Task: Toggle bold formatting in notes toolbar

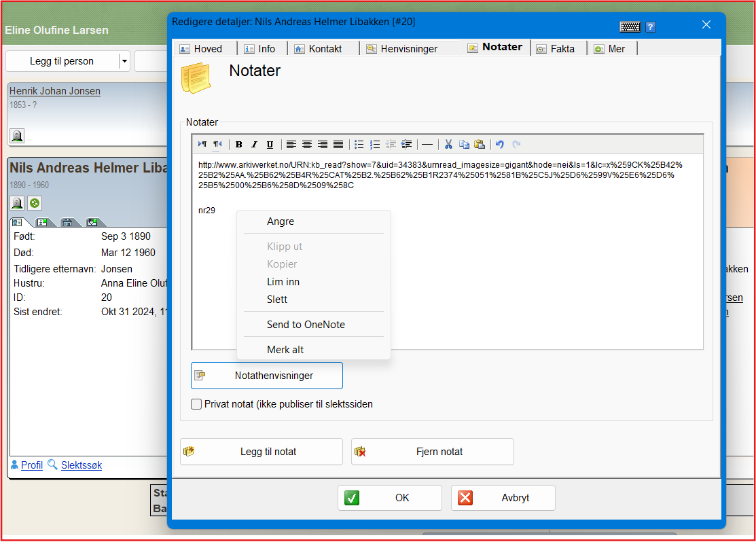Action: coord(239,145)
